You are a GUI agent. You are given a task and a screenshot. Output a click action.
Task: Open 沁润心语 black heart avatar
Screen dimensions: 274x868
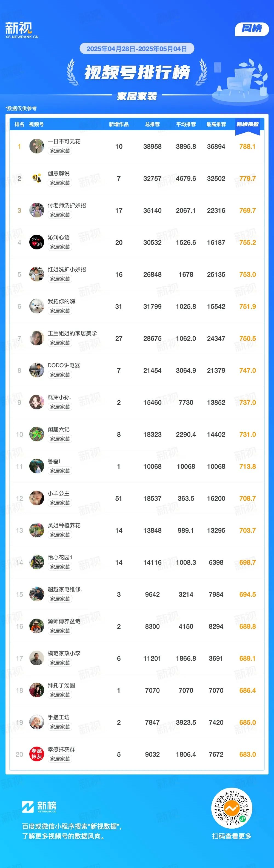36,242
